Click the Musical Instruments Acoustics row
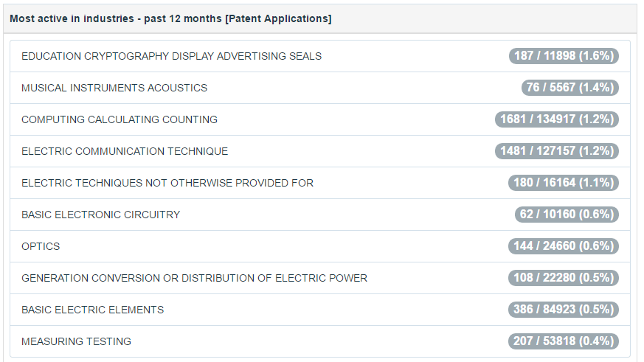This screenshot has width=644, height=362. coord(114,88)
